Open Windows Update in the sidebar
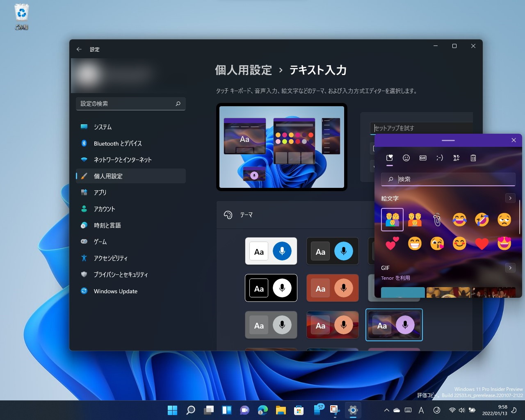525x420 pixels. [131, 291]
